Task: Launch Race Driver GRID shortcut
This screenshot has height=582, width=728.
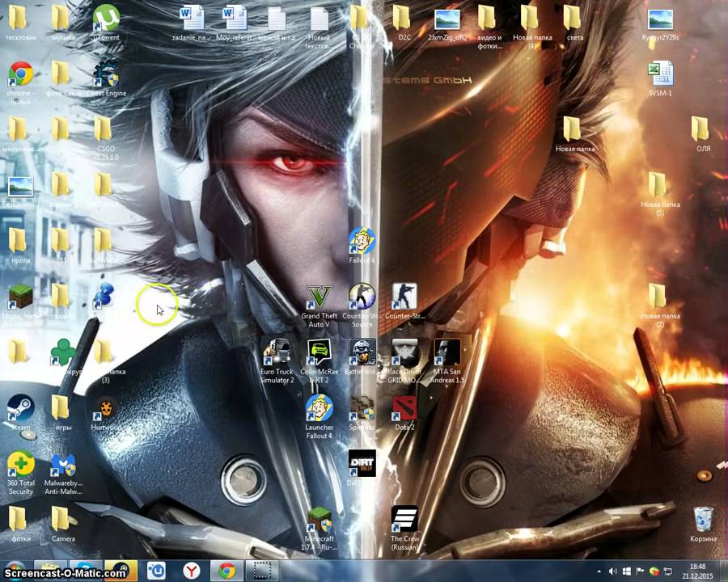Action: [404, 361]
